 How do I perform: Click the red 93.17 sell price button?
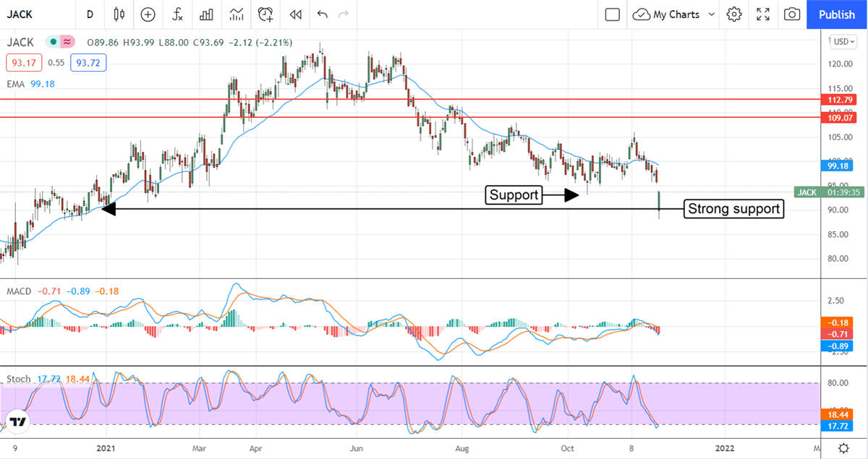pyautogui.click(x=23, y=63)
